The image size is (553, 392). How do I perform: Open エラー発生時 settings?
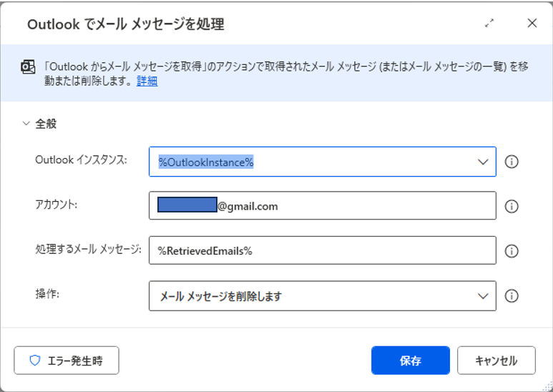point(67,361)
